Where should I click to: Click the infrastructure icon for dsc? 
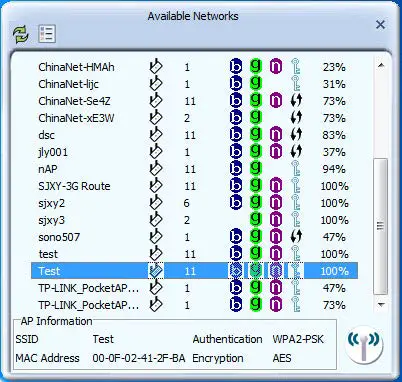(156, 134)
